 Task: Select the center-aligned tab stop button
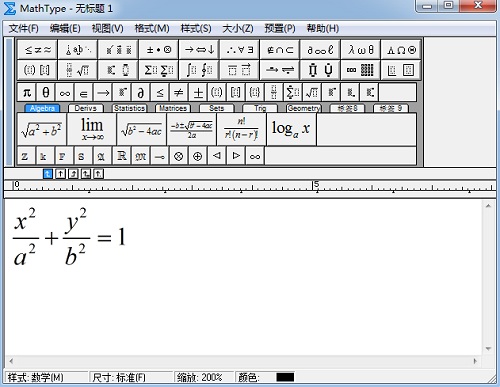[x=60, y=174]
